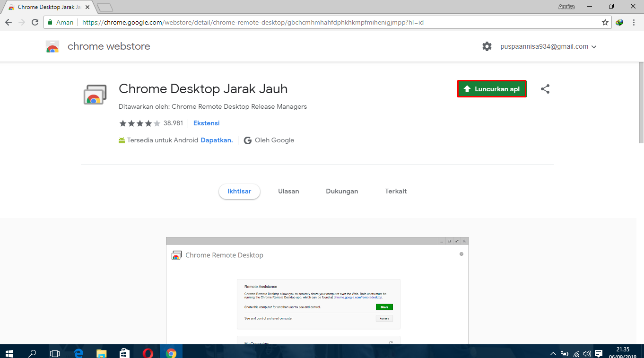Click the Dapatkan link for Android
Image resolution: width=644 pixels, height=358 pixels.
click(217, 140)
